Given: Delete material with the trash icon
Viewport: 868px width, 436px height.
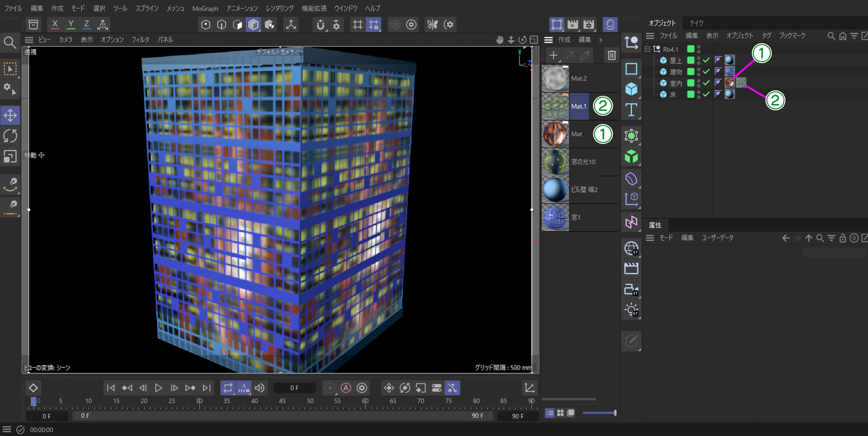Looking at the screenshot, I should coord(612,55).
